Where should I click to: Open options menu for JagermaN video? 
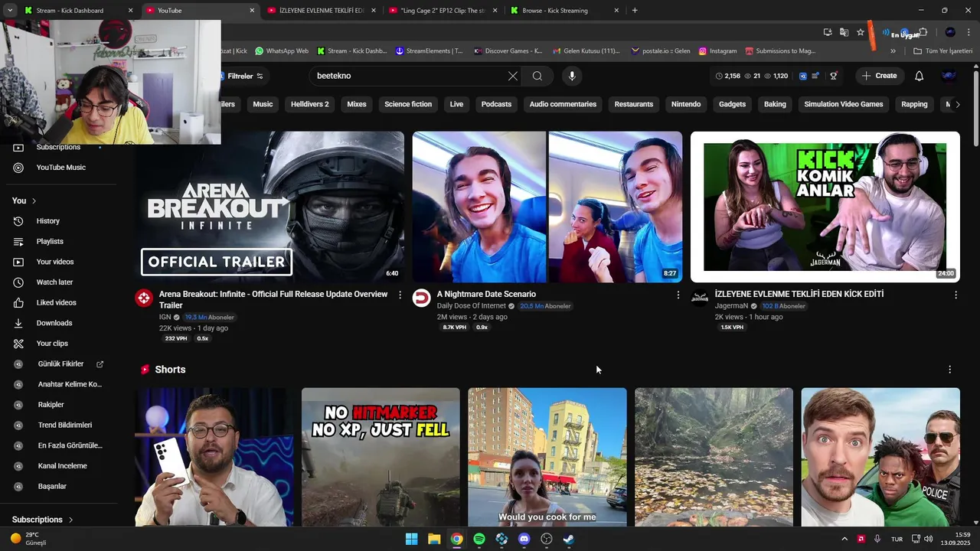pos(955,295)
